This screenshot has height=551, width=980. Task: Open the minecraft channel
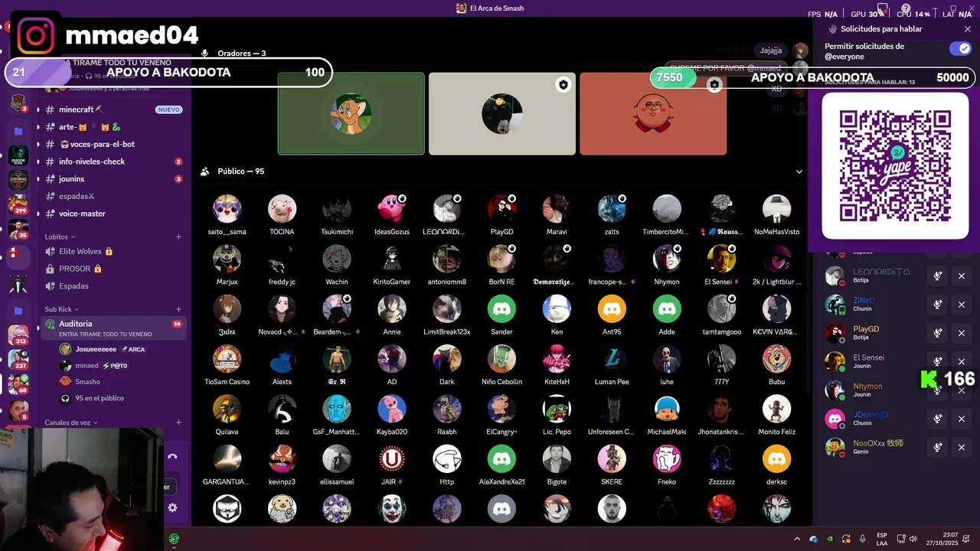tap(113, 109)
